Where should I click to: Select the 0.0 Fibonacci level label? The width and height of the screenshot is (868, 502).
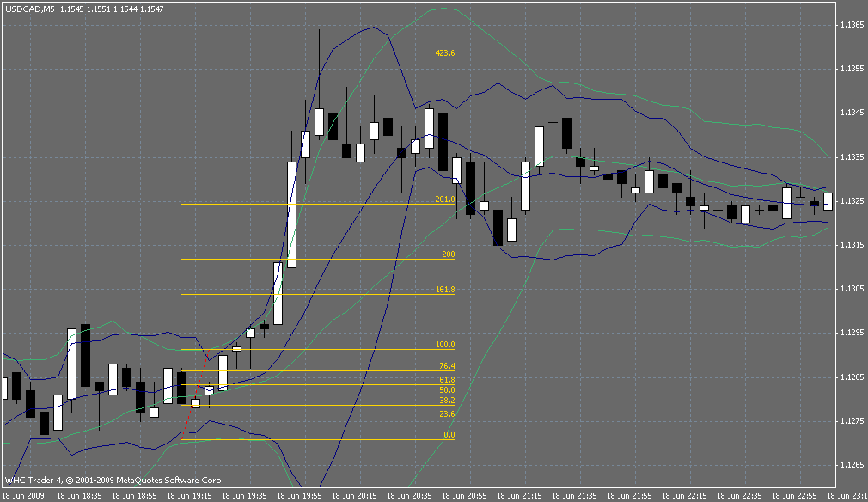click(449, 435)
